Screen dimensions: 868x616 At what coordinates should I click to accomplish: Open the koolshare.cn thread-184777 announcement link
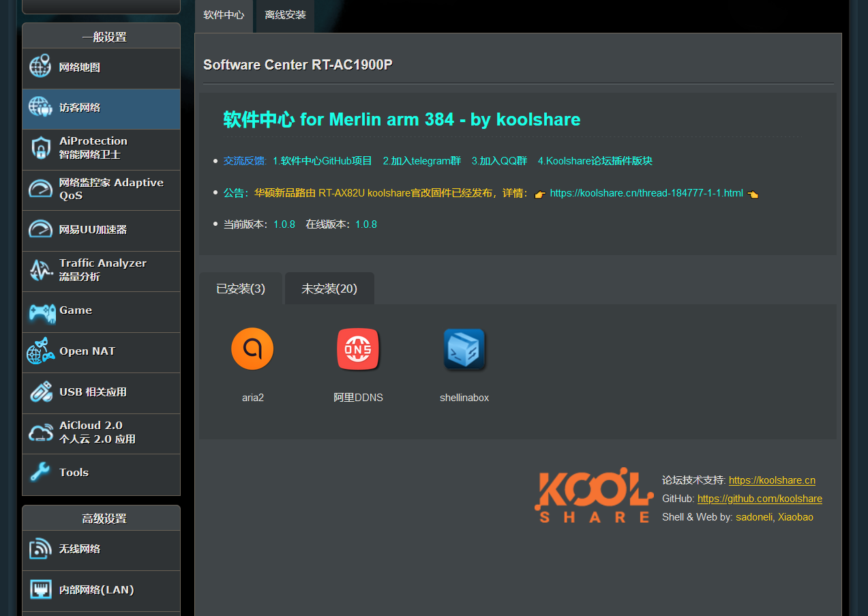646,193
